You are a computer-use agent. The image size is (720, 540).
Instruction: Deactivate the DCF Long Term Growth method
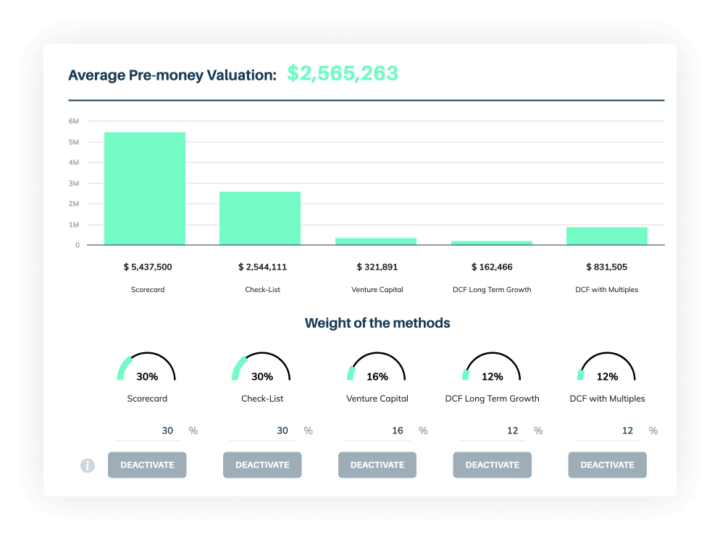[x=492, y=465]
